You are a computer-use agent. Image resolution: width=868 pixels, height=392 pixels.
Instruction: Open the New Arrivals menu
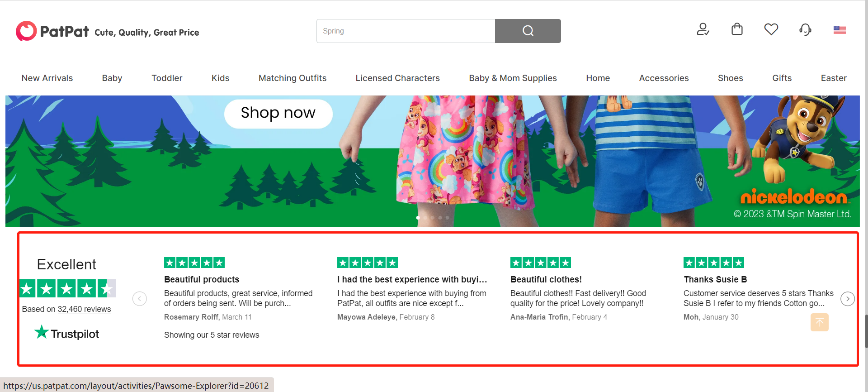click(x=47, y=78)
